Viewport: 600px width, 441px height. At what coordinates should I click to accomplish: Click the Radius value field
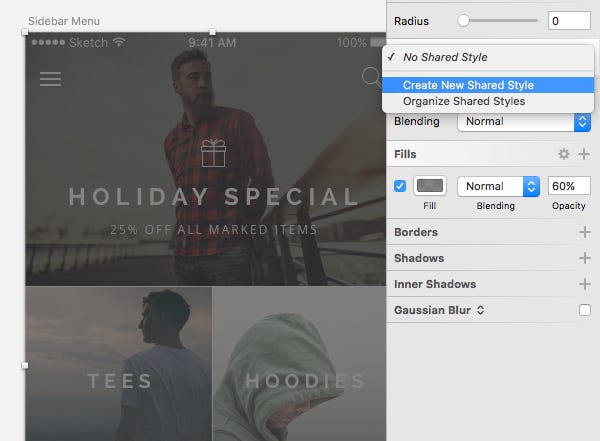(x=569, y=21)
